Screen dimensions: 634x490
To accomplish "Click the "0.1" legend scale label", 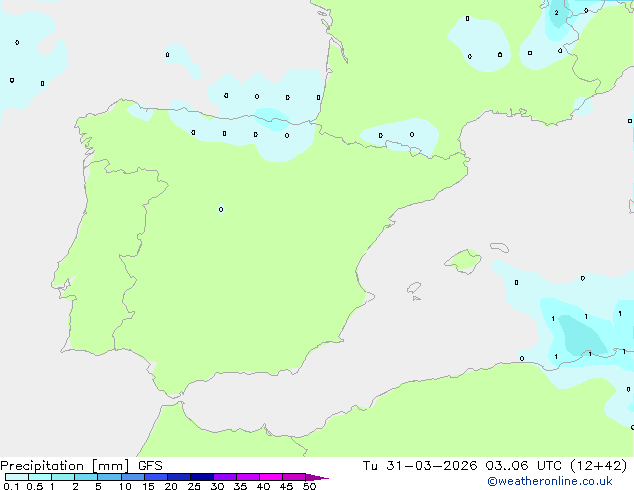I will [x=10, y=487].
